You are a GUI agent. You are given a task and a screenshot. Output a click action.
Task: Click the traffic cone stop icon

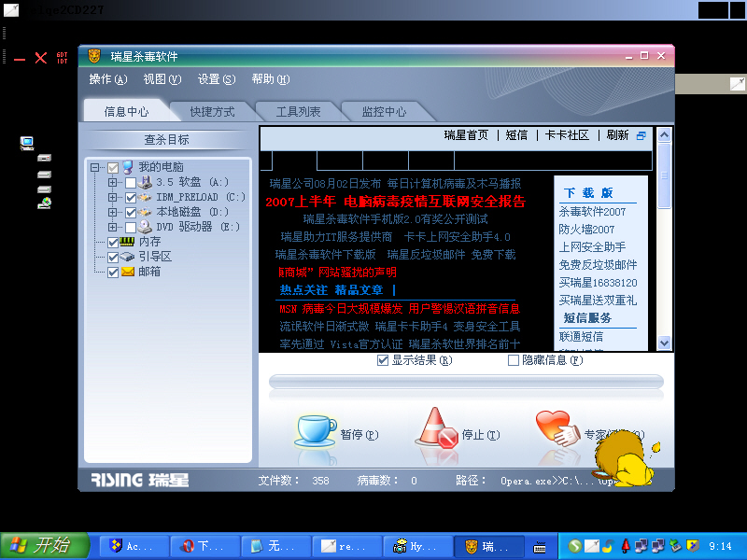coord(436,428)
